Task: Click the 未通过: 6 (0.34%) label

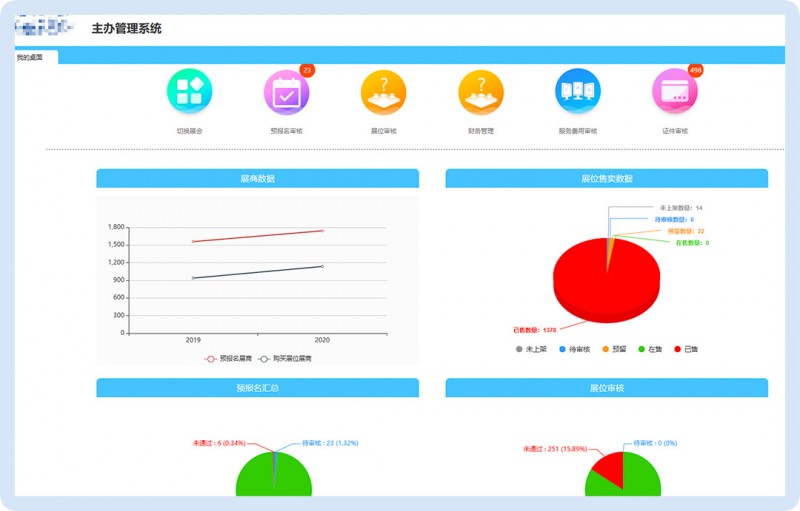Action: pos(219,443)
